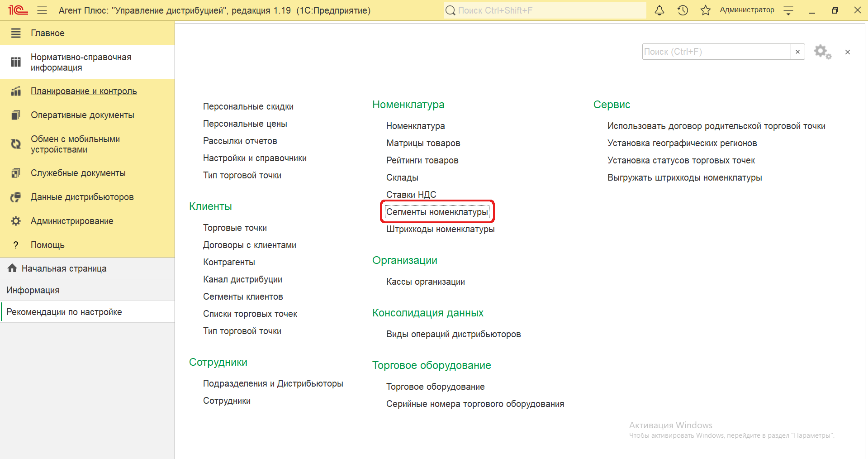Screen dimensions: 868x459
Task: Open Матрицы товаров
Action: pos(423,143)
